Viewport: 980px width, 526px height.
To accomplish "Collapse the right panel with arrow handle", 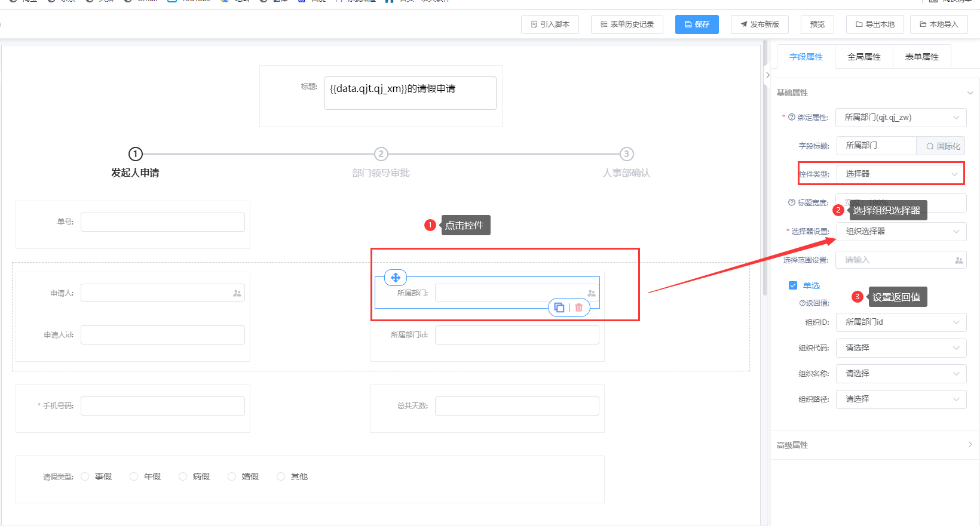I will [768, 75].
